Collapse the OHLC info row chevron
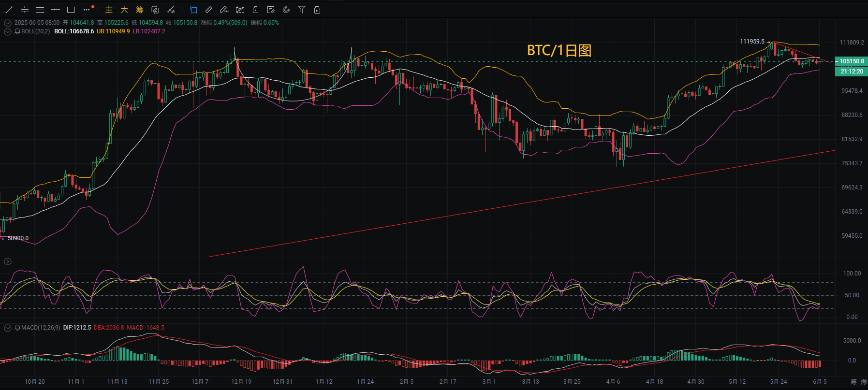Screen dimensions: 868x390 coord(8,23)
